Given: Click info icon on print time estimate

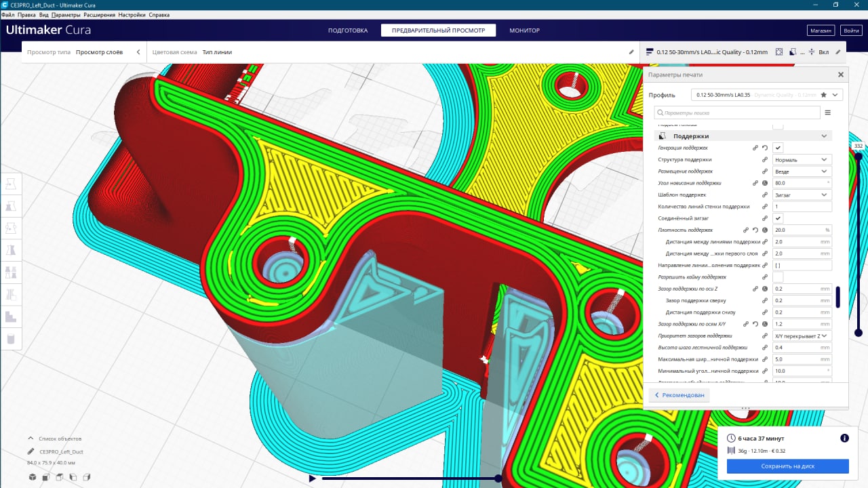Looking at the screenshot, I should coord(844,438).
